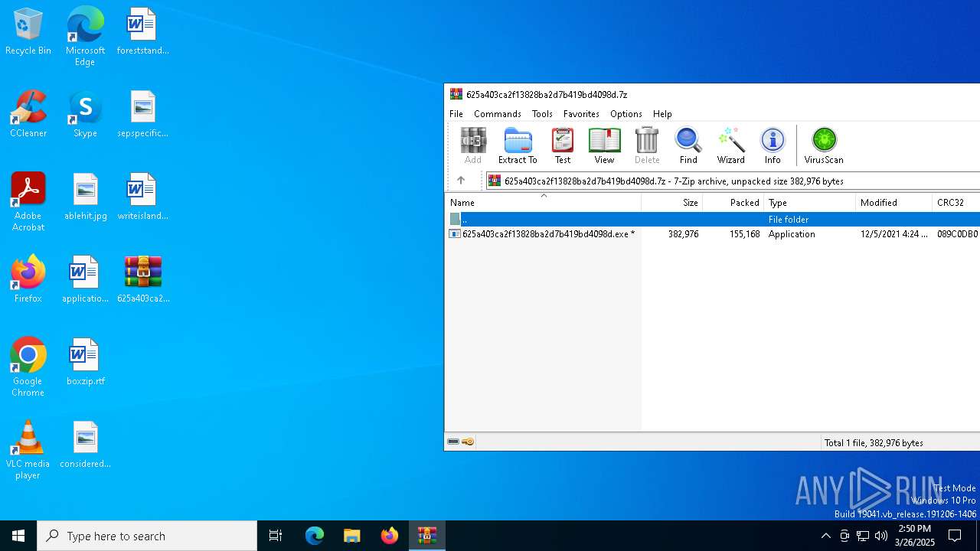
Task: Open the File menu
Action: pos(456,113)
